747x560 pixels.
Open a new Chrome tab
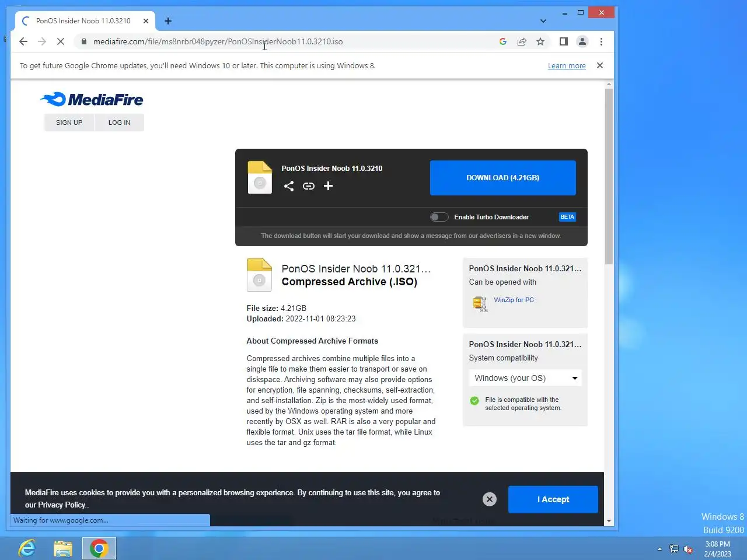click(168, 21)
